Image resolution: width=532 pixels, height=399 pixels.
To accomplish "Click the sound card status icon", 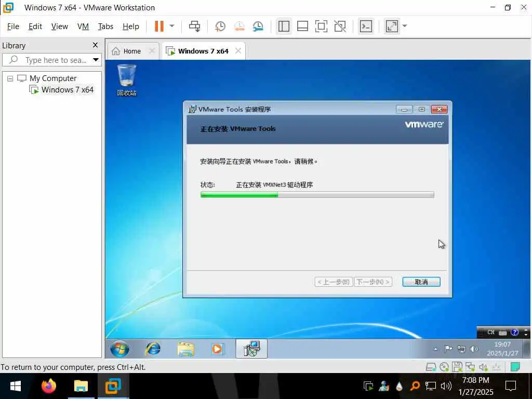I will click(483, 367).
